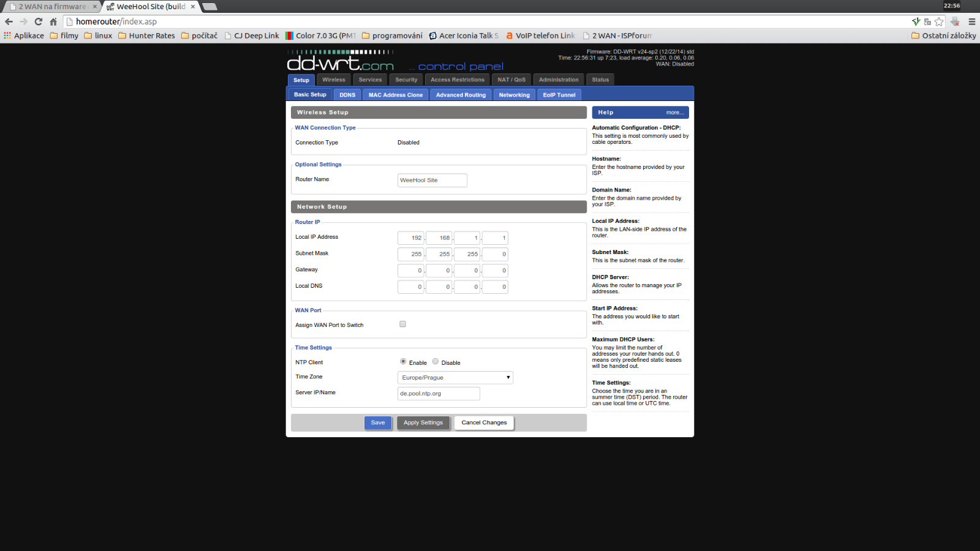Open the Chrome hamburger menu
980x551 pixels.
971,21
